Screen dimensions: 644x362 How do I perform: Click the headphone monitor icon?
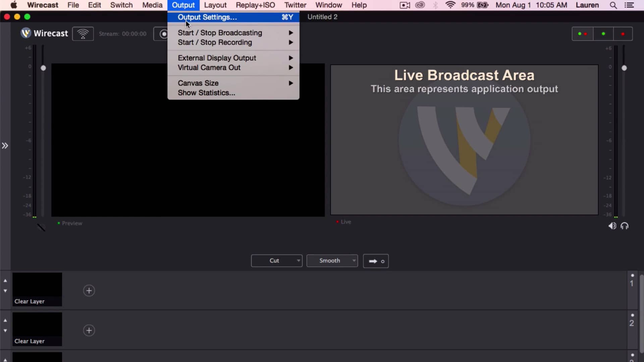tap(625, 226)
